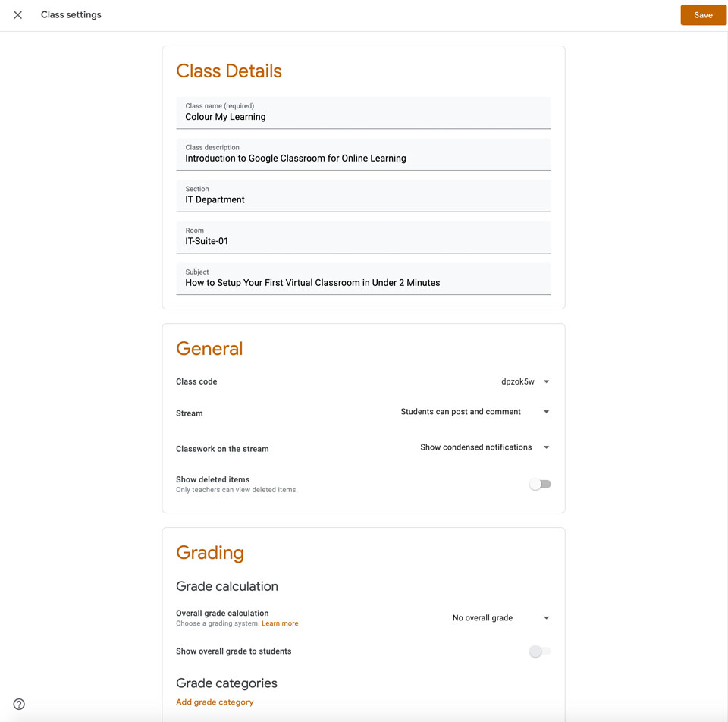This screenshot has height=722, width=728.
Task: Select the Subject field text
Action: (x=363, y=282)
